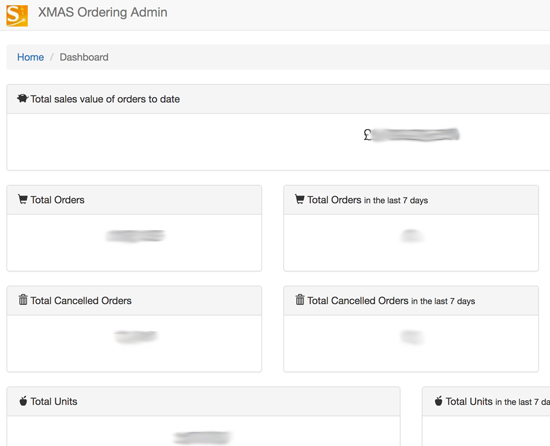
Task: Select the Dashboard breadcrumb item
Action: pyautogui.click(x=84, y=57)
